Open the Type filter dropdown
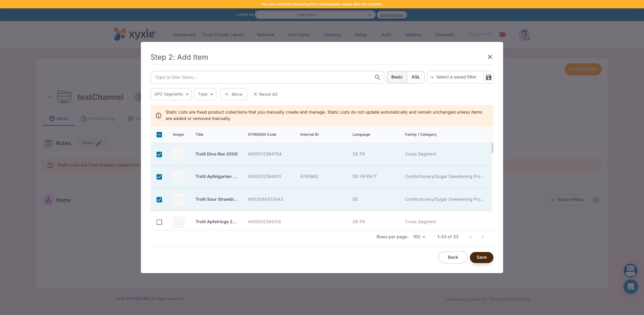644x315 pixels. click(205, 94)
